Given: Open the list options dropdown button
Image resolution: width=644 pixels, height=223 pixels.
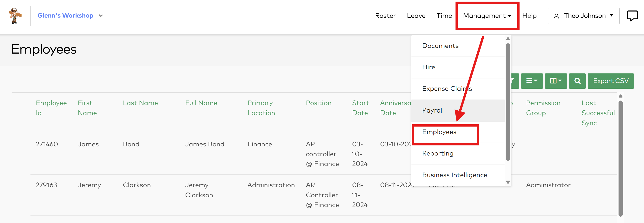Looking at the screenshot, I should (x=531, y=81).
